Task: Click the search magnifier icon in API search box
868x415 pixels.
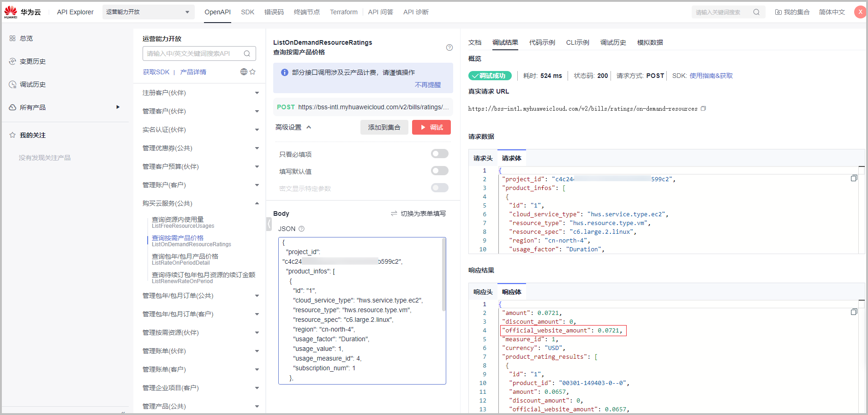Action: pos(247,53)
